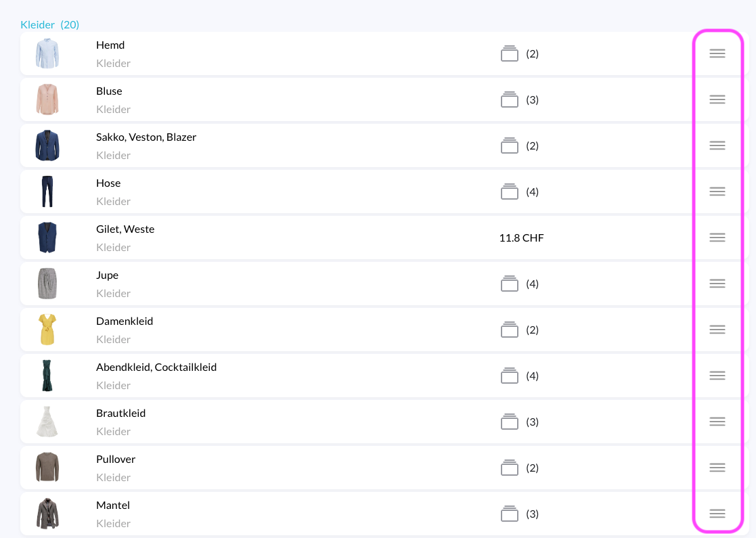Click the variants stack icon for Pullover
The height and width of the screenshot is (538, 756).
click(510, 468)
